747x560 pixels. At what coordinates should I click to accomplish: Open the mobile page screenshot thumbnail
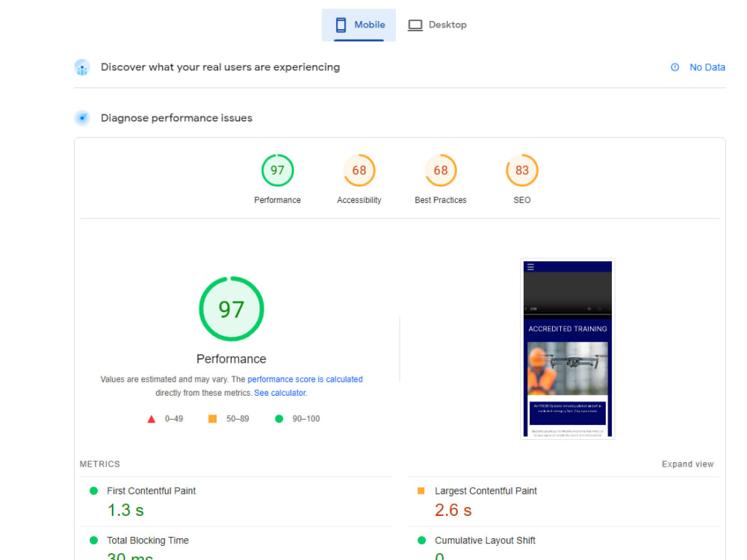coord(568,349)
